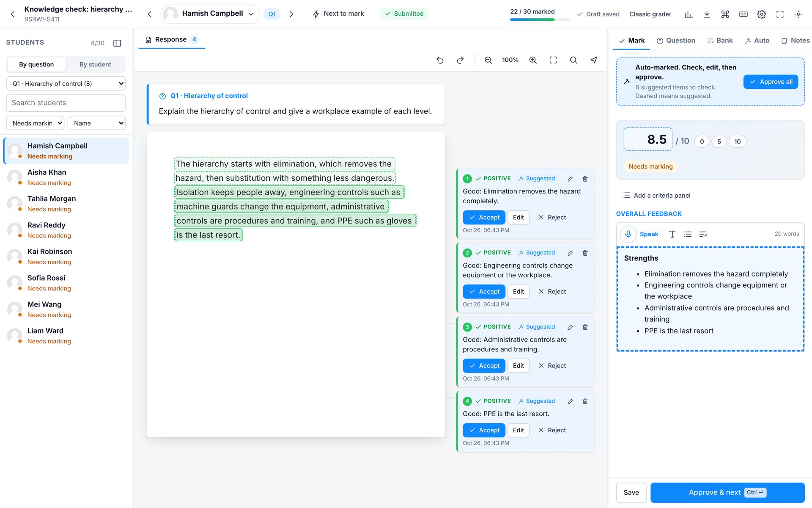Delete annotation 4 with trash icon
The image size is (812, 508).
[585, 401]
